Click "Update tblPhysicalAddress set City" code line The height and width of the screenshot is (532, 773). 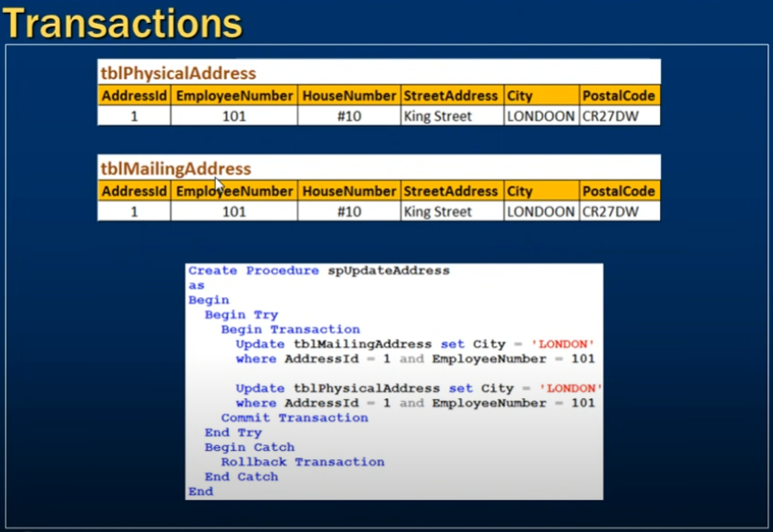tap(419, 388)
